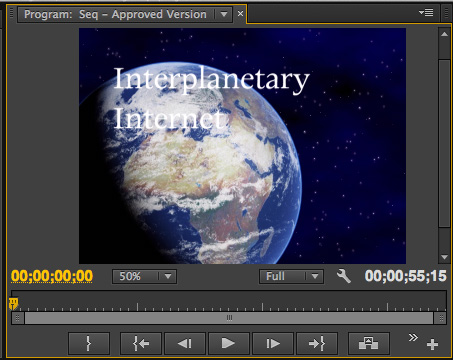The image size is (453, 360).
Task: Step back one frame
Action: [x=185, y=343]
